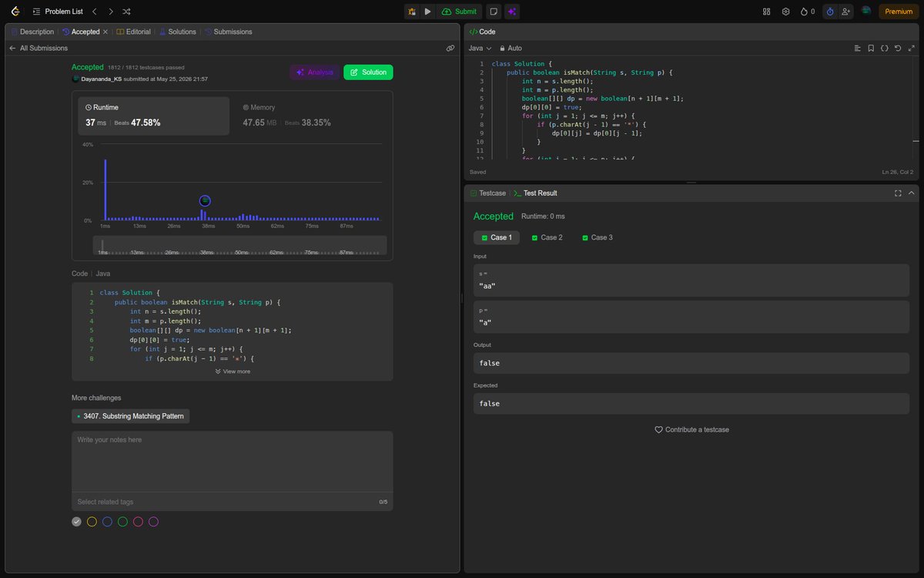Click the Premium button
Viewport: 924px width, 578px height.
[x=899, y=12]
